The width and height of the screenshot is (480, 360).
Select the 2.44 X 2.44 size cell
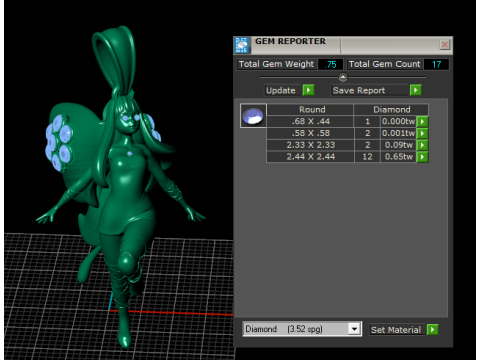(310, 157)
